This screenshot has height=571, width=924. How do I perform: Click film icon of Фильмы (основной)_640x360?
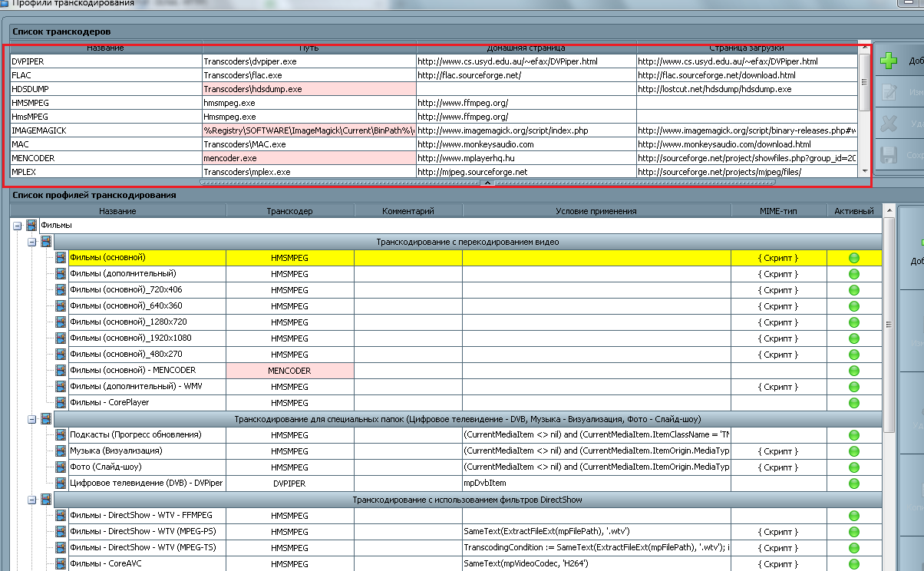(x=61, y=306)
